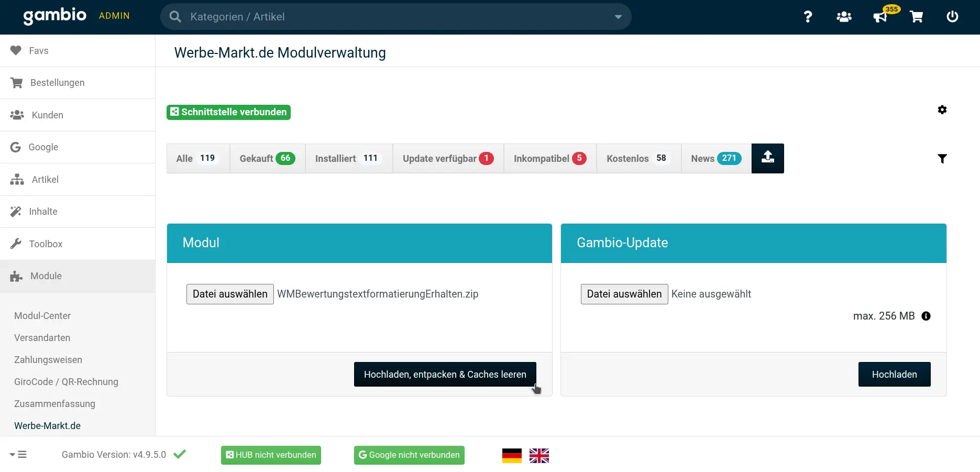
Task: Expand the search category dropdown arrow
Action: 618,17
